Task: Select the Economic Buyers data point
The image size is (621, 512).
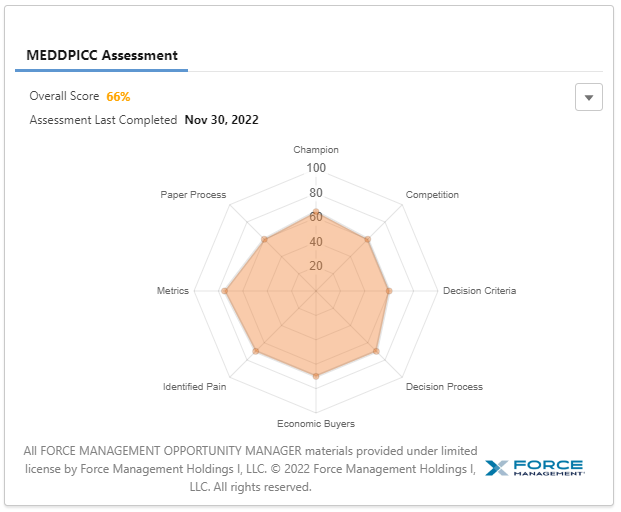Action: [x=316, y=376]
